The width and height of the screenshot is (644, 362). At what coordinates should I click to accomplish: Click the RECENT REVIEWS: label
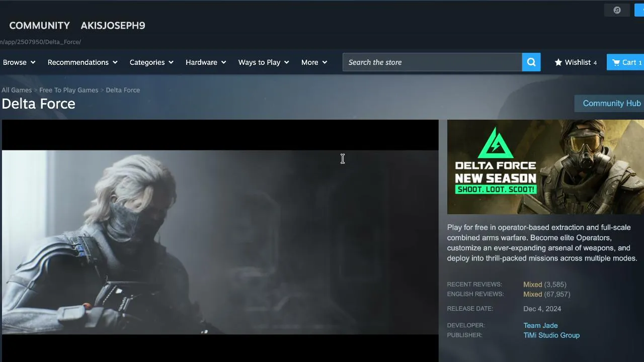coord(474,285)
